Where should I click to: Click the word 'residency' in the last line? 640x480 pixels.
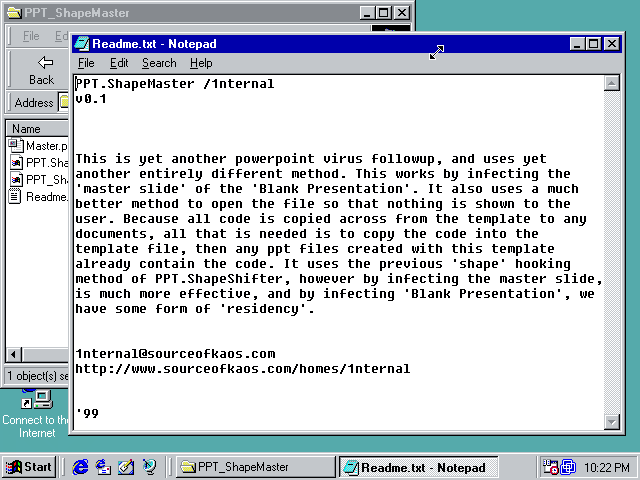pyautogui.click(x=264, y=309)
